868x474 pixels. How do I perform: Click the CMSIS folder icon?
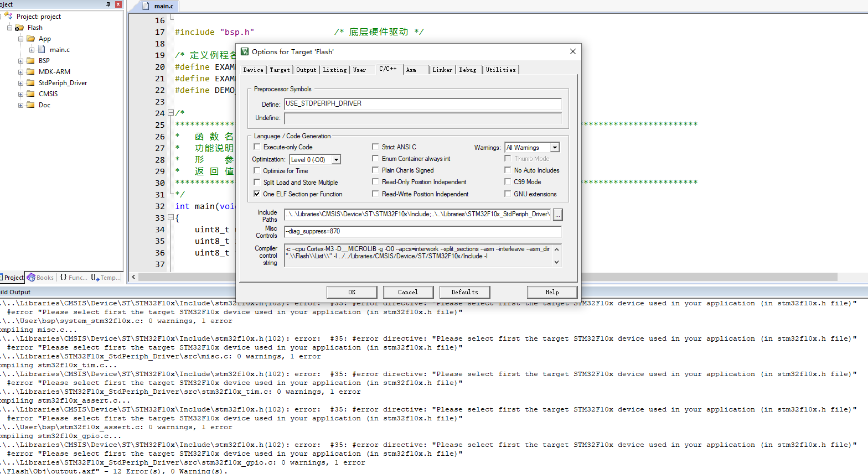click(30, 94)
